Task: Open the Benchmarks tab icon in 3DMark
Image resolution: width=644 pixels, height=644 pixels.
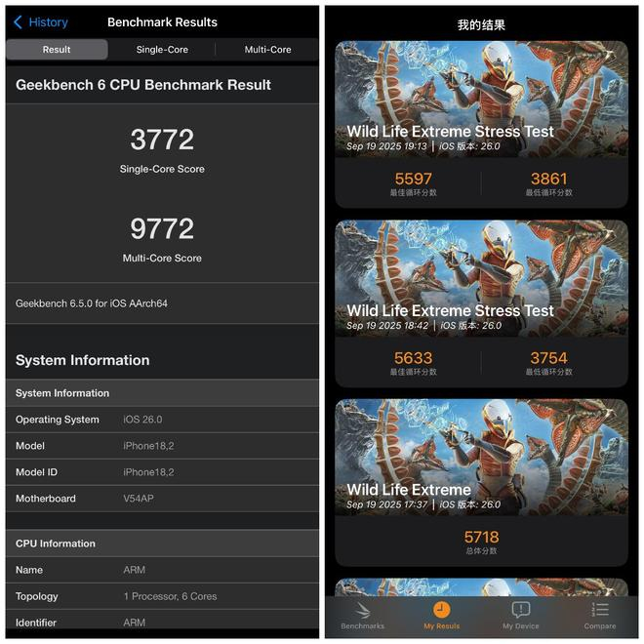Action: (363, 611)
